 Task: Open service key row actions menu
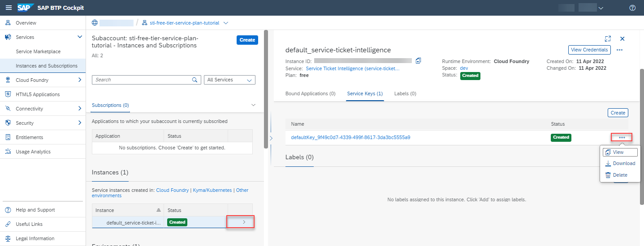pos(622,137)
